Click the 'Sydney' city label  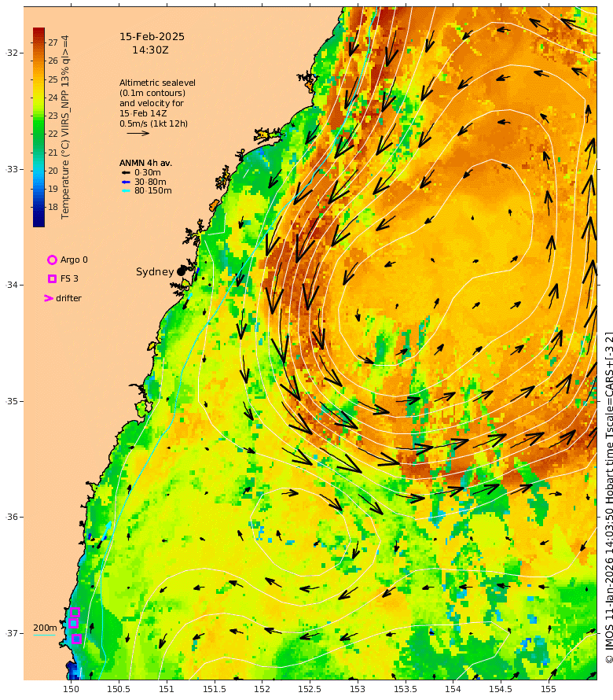pyautogui.click(x=155, y=272)
